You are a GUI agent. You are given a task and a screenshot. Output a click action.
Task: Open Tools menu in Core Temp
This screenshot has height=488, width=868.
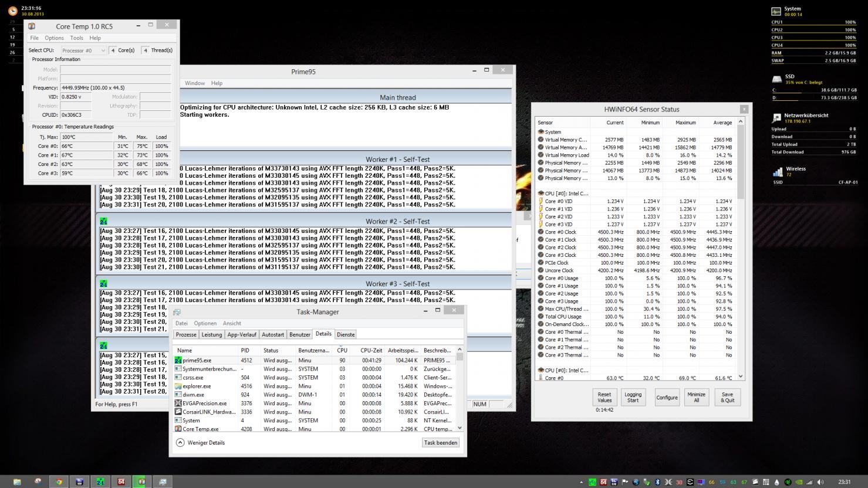coord(76,38)
